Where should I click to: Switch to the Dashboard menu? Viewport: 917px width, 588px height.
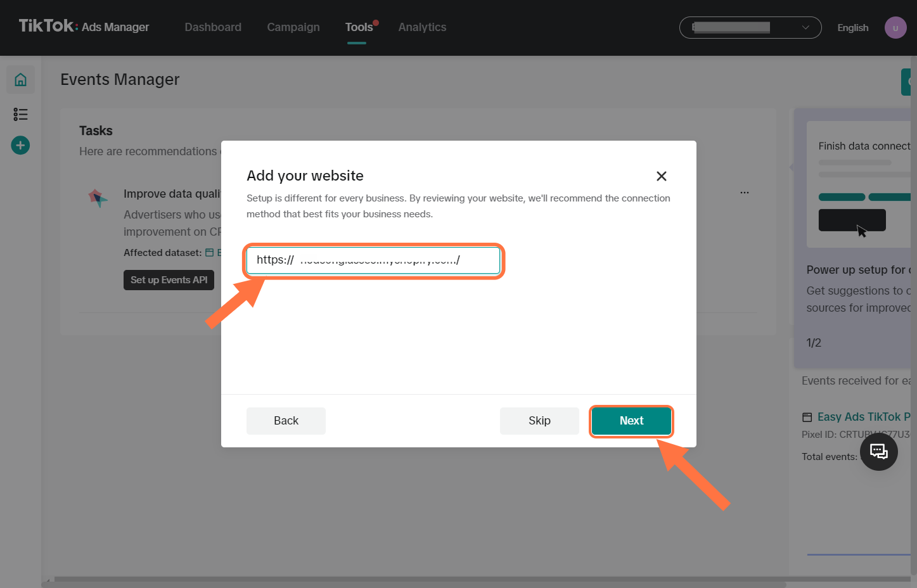[x=212, y=27]
